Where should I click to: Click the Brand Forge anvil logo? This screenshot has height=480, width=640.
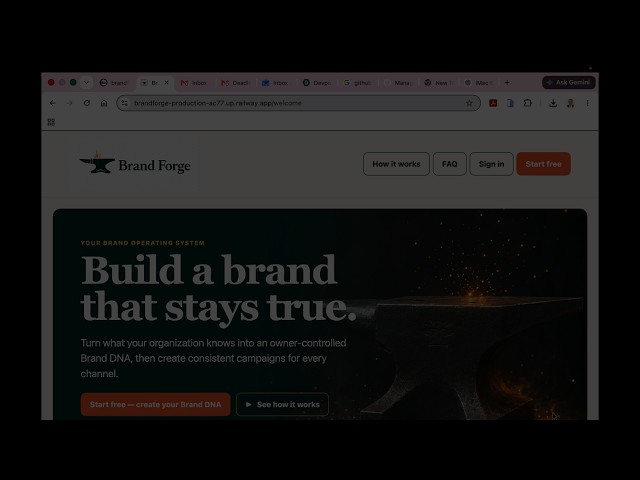click(97, 162)
